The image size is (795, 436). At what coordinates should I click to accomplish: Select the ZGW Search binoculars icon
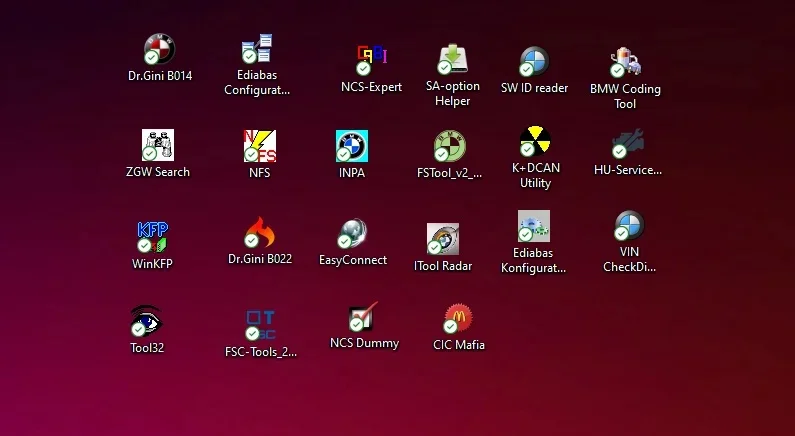pyautogui.click(x=158, y=145)
